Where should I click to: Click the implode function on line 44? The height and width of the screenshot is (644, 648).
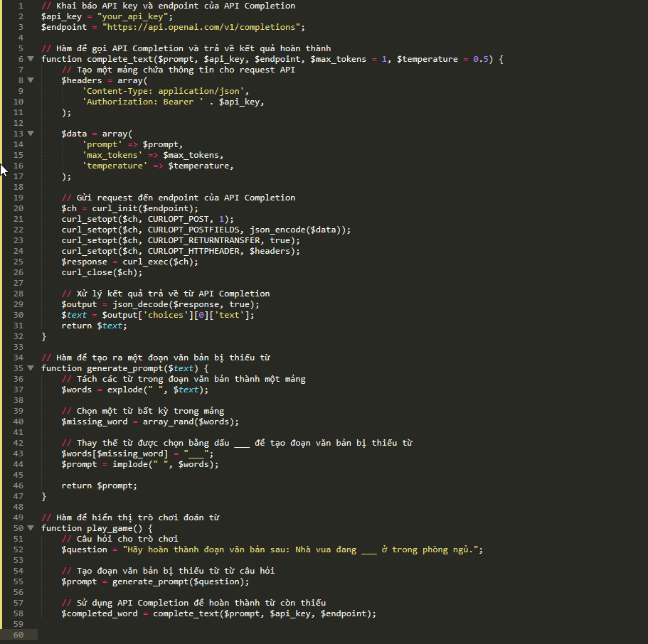[132, 464]
